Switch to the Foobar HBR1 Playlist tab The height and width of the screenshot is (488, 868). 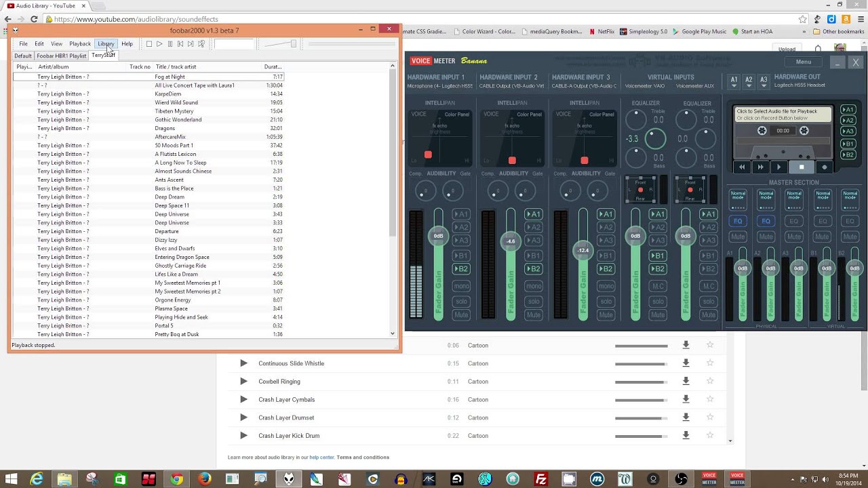(x=62, y=56)
